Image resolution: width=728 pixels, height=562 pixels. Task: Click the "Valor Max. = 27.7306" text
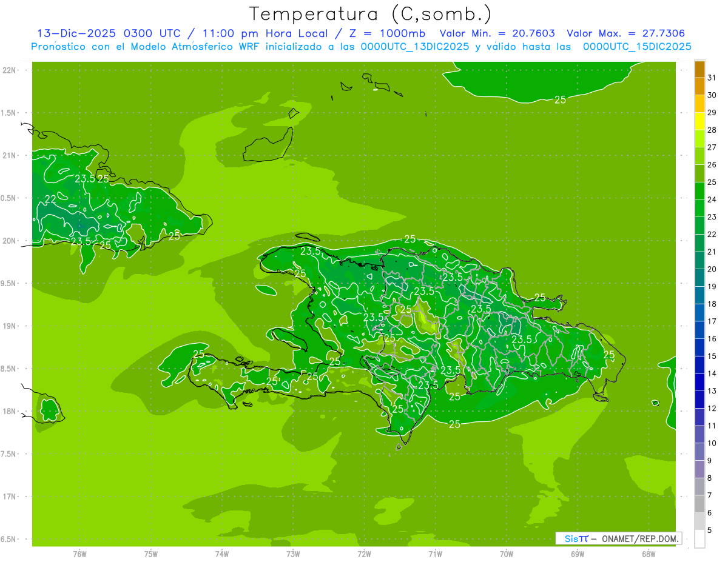[x=625, y=33]
